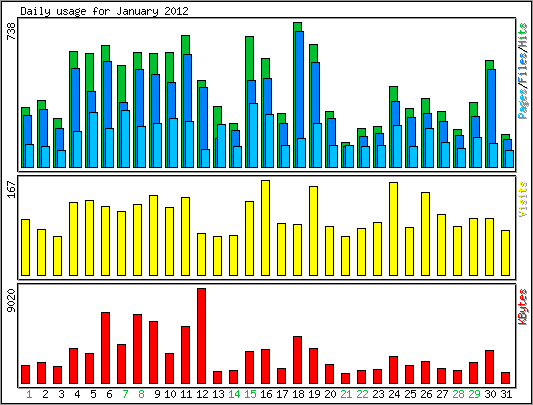Viewport: 533px width, 405px height.
Task: Click the yellow Visits bar for day 24
Action: (x=393, y=229)
